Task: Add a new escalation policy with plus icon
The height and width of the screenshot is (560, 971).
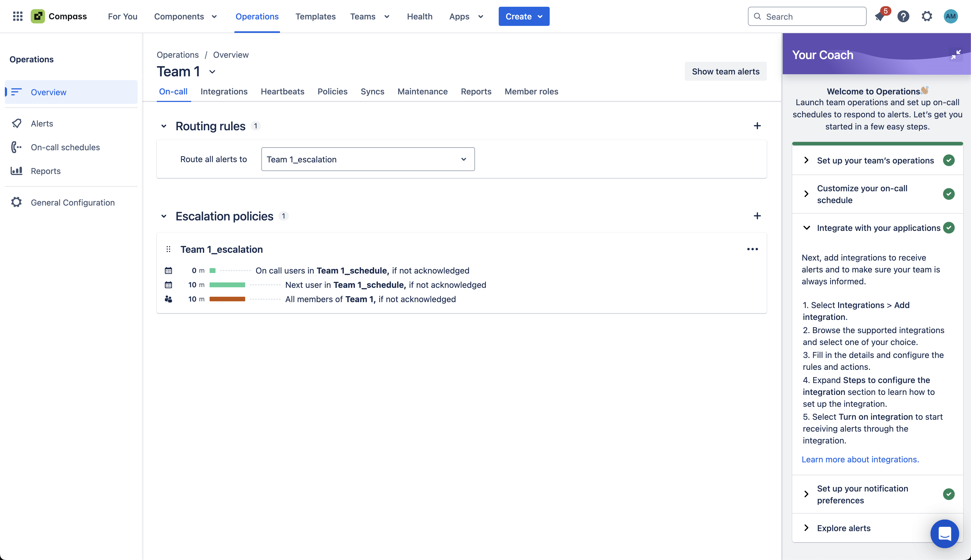Action: coord(757,216)
